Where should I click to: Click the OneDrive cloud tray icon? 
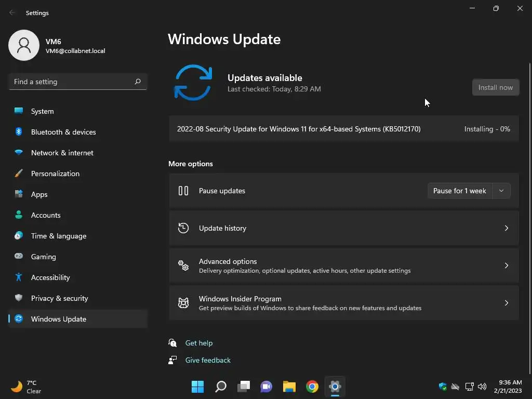tap(455, 387)
